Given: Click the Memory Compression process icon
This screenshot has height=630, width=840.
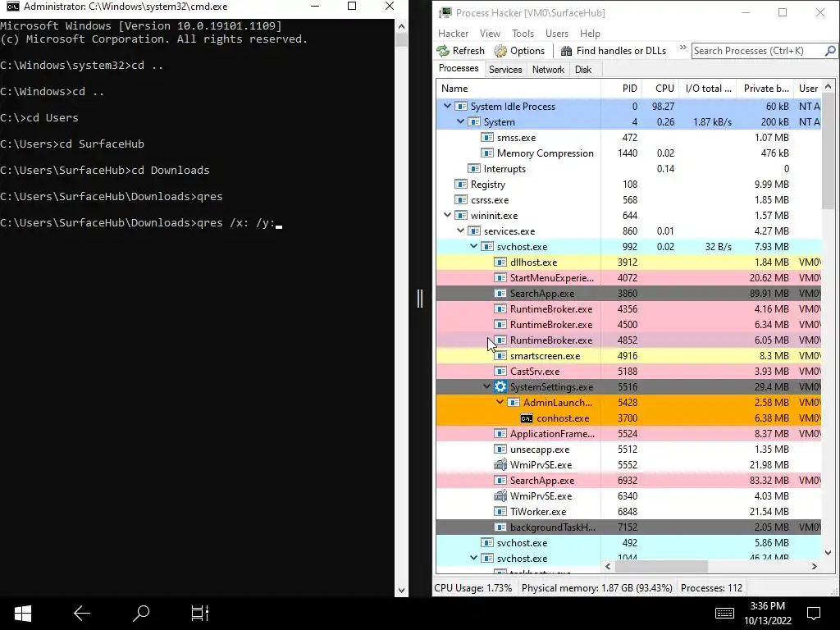Looking at the screenshot, I should coord(487,153).
